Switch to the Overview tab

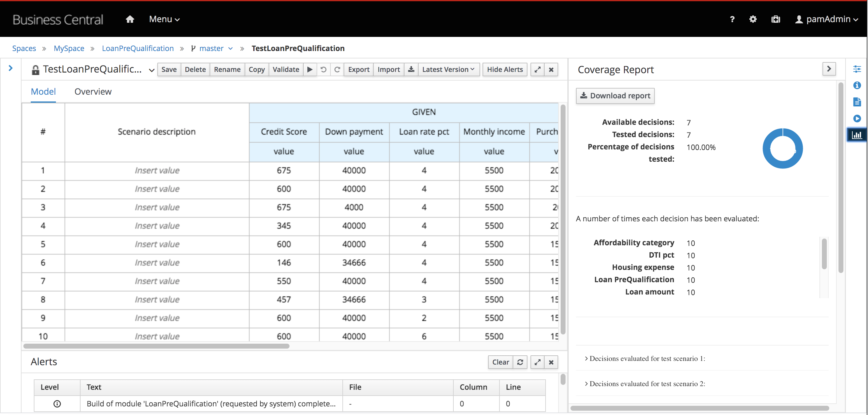tap(93, 92)
